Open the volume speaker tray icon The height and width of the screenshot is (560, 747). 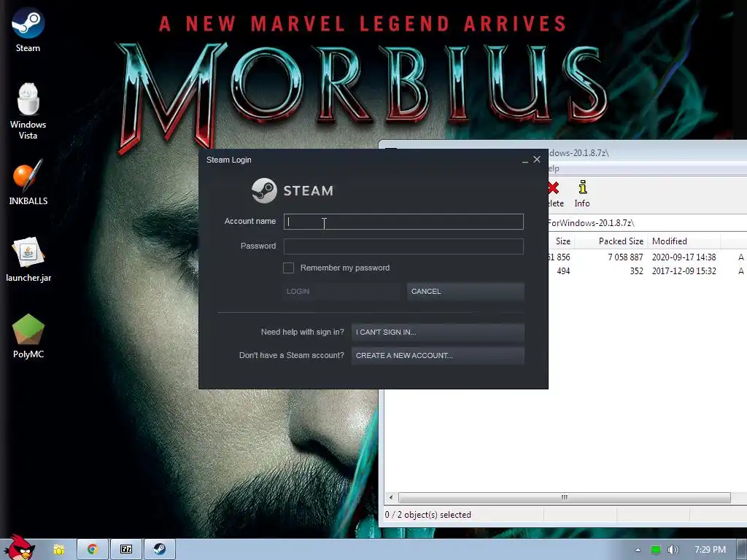(x=673, y=550)
